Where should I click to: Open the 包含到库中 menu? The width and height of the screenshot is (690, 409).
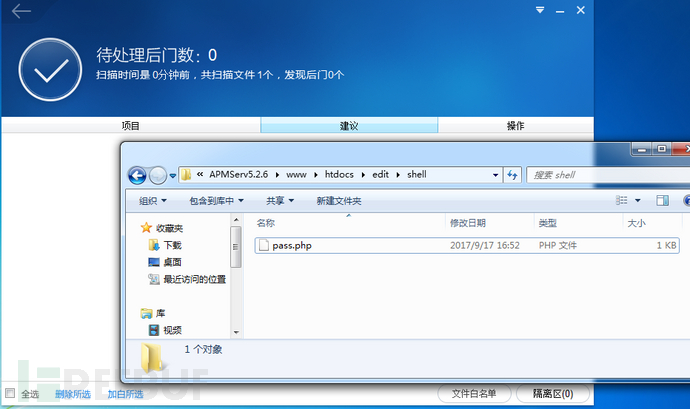coord(216,201)
